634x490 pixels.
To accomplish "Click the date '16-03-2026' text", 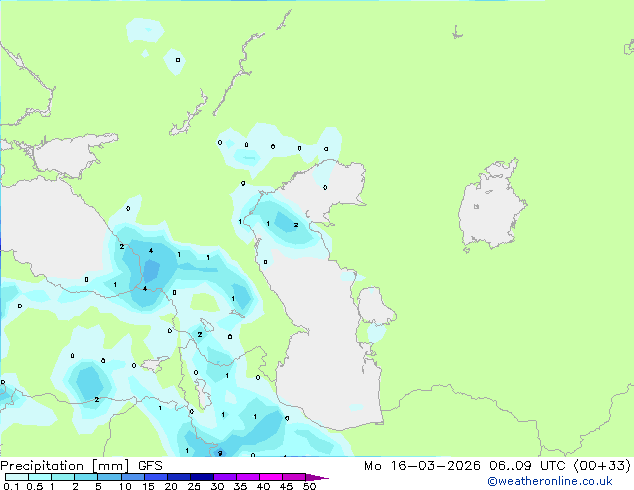I will (435, 466).
